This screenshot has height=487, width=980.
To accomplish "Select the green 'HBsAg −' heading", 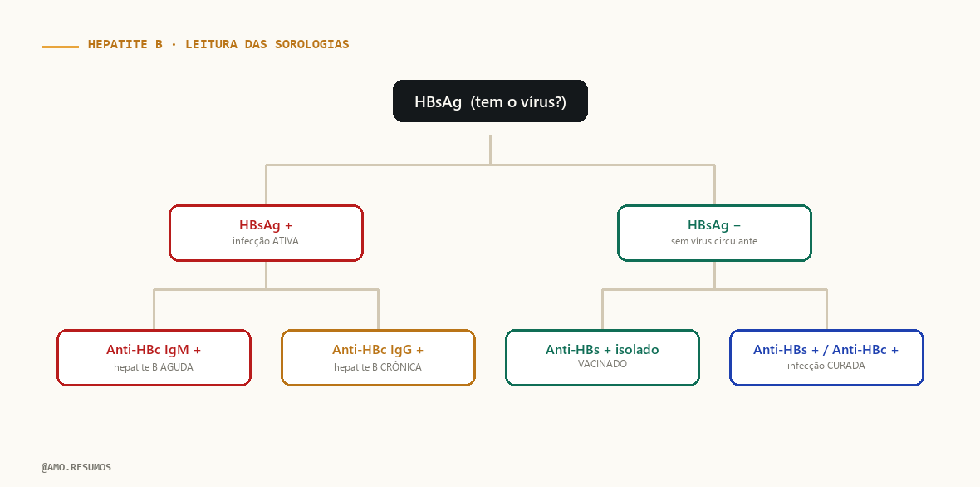I will coord(713,225).
